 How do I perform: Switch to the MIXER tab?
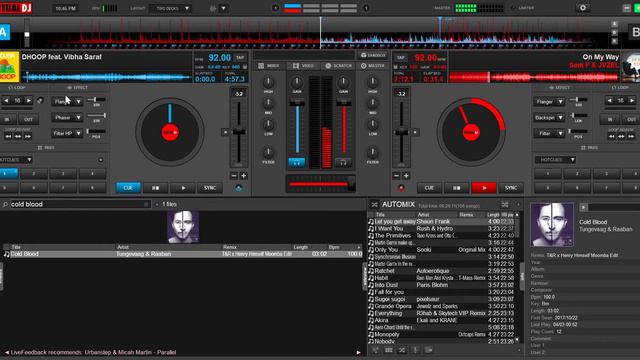click(269, 66)
